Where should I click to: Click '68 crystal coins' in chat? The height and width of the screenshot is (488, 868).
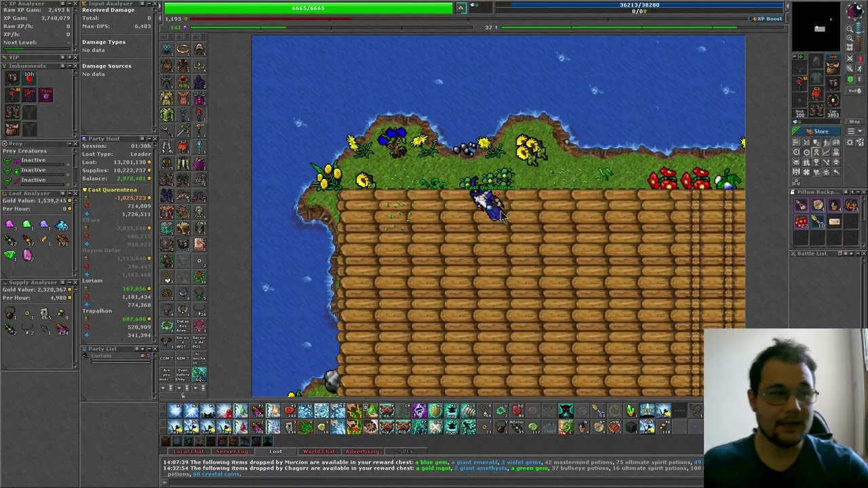coord(216,474)
